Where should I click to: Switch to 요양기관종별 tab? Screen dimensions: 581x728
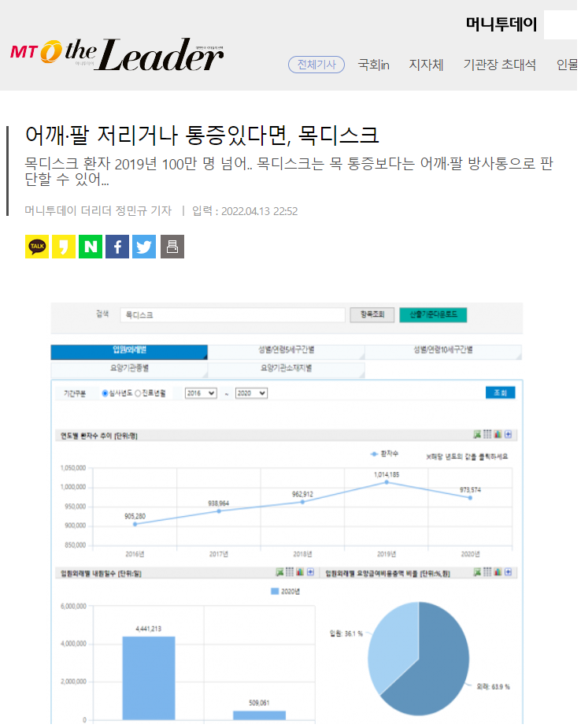coord(129,369)
